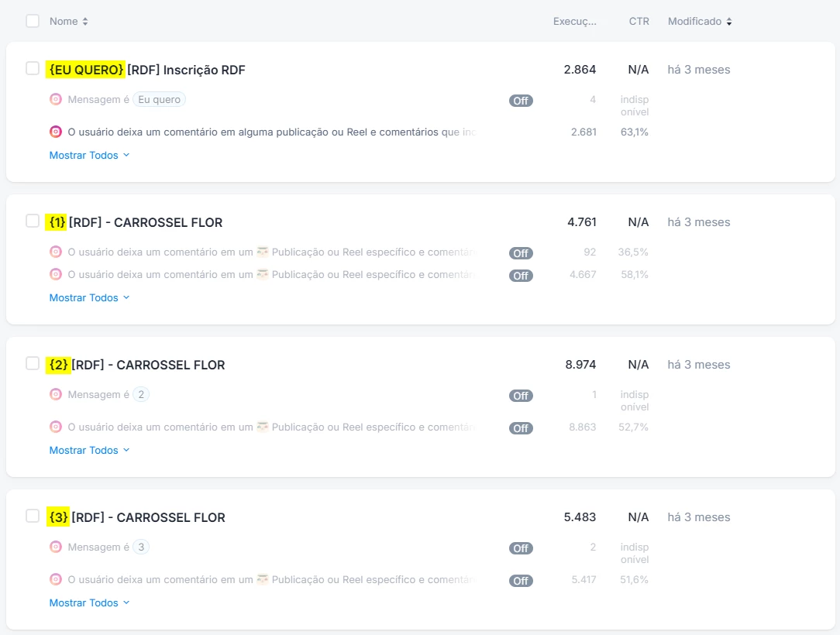Click Instagram icon of {1} first trigger row

(56, 252)
